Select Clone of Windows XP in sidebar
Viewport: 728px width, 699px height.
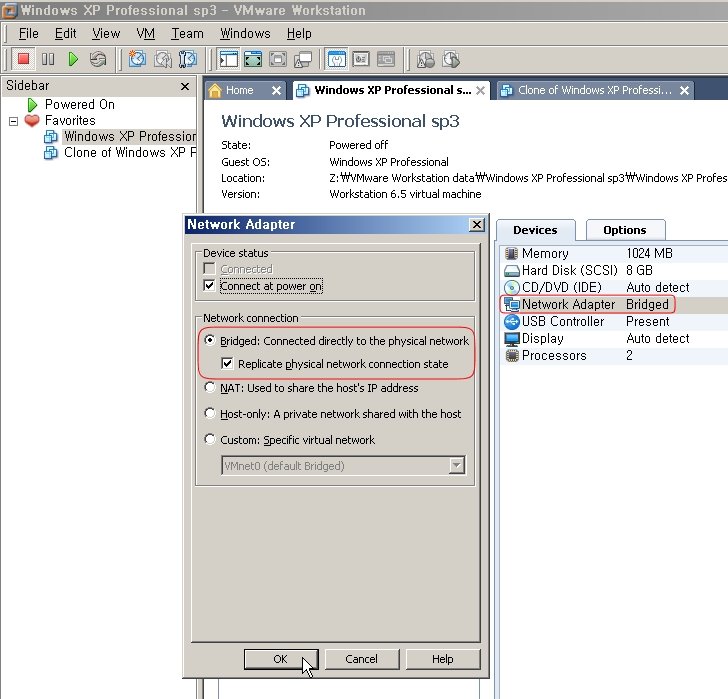(130, 153)
